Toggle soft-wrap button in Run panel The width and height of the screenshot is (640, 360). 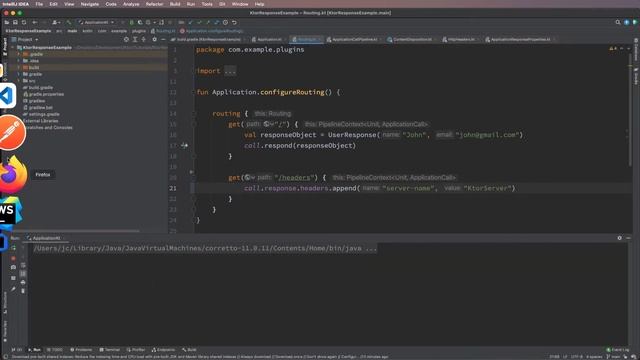point(23,265)
